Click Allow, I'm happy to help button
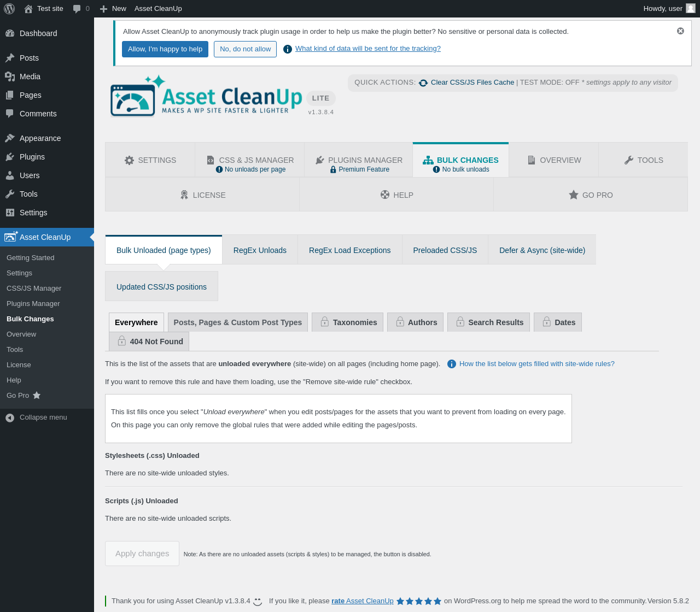Viewport: 700px width, 612px height. coord(165,49)
